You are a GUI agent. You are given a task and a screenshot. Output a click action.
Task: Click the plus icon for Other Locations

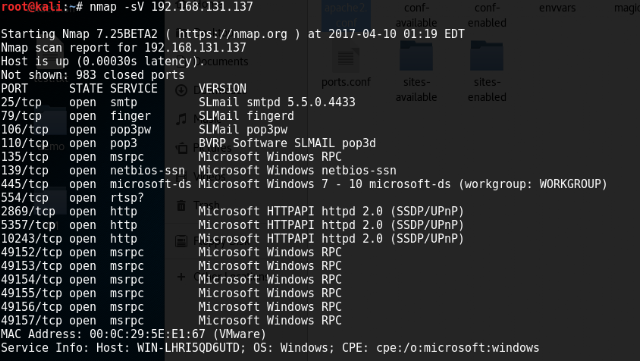pos(181,276)
